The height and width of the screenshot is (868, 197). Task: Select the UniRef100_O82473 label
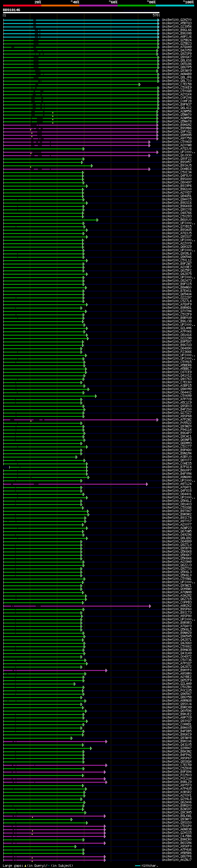[177, 281]
